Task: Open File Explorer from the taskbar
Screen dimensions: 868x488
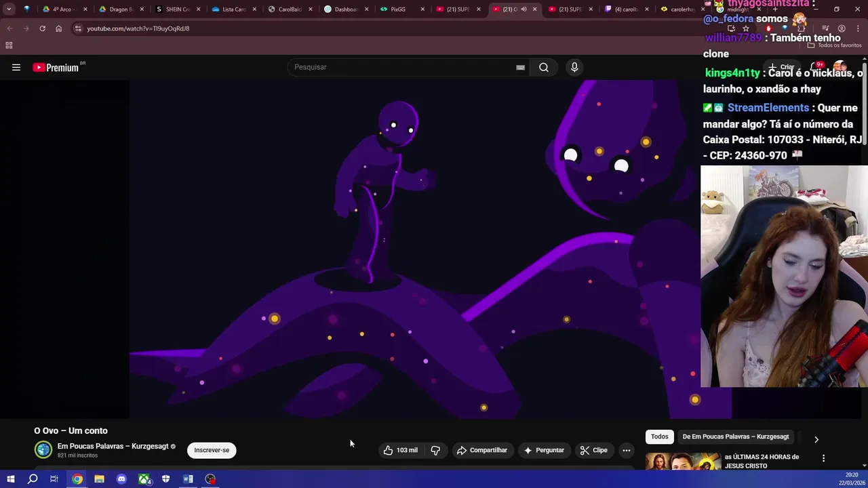Action: coord(99,479)
